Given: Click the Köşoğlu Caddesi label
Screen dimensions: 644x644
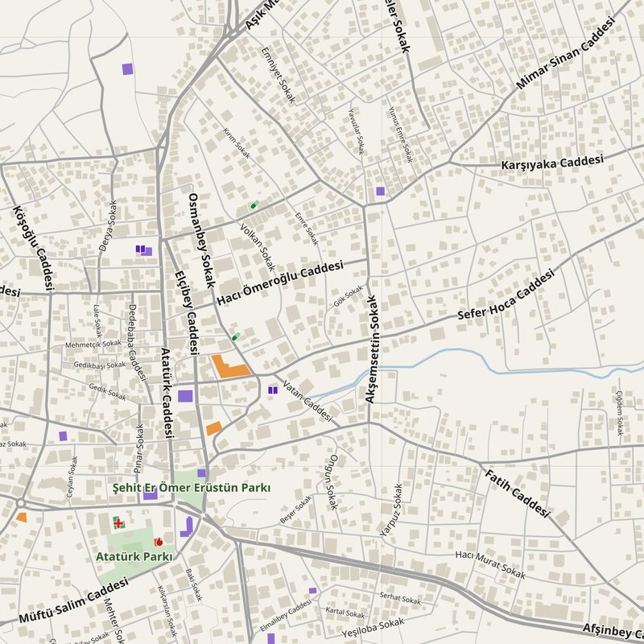Looking at the screenshot, I should coord(33,248).
